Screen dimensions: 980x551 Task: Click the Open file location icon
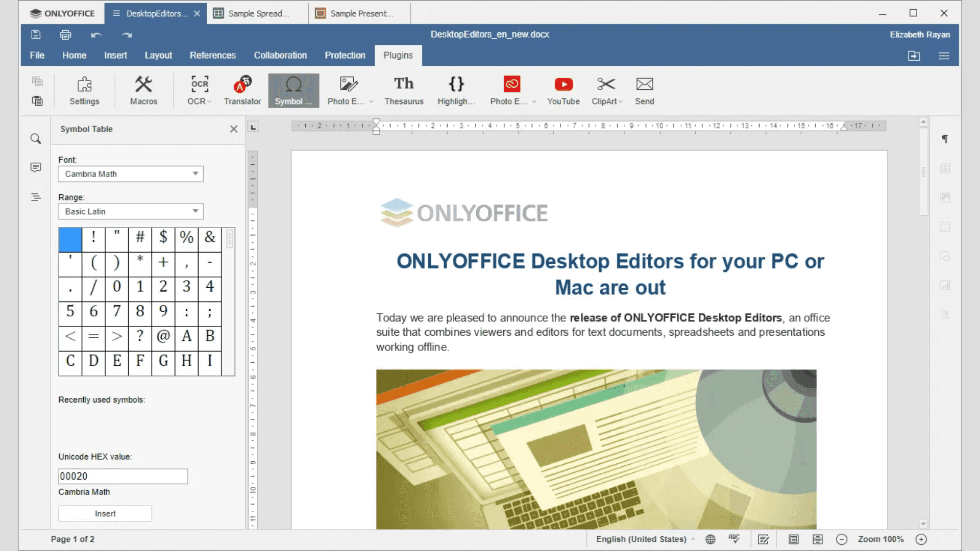click(x=914, y=56)
